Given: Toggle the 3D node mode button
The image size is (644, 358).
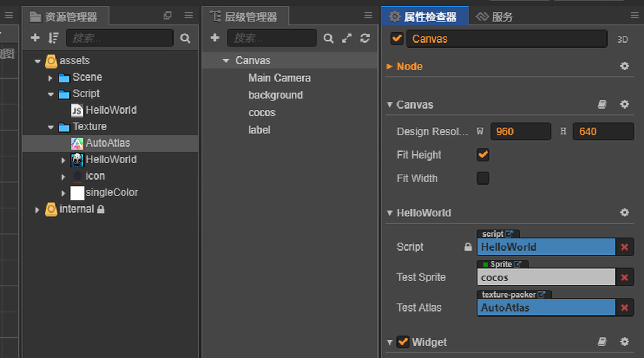Looking at the screenshot, I should (x=622, y=39).
